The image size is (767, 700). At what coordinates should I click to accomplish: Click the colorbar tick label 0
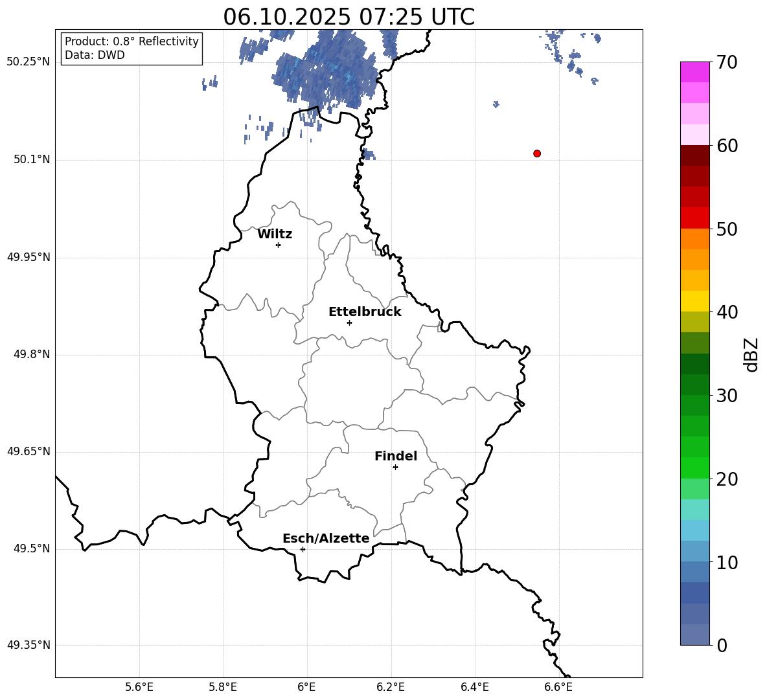[x=722, y=646]
